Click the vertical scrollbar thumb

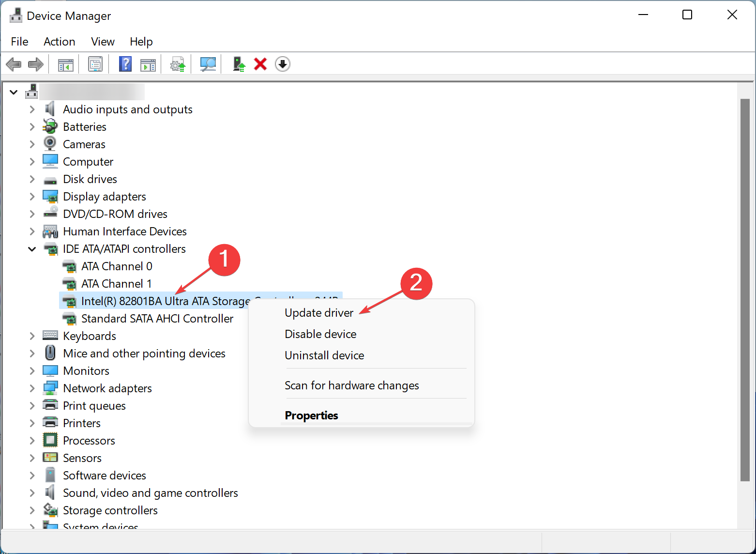745,291
